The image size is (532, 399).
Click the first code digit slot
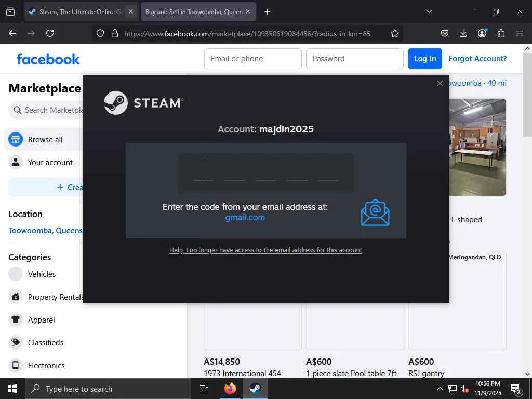pyautogui.click(x=204, y=173)
